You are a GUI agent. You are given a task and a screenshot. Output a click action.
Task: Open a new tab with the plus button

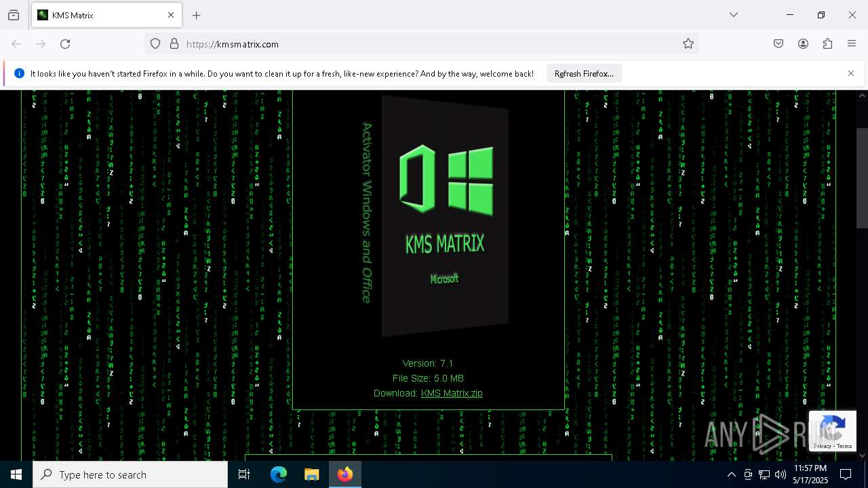[x=197, y=15]
